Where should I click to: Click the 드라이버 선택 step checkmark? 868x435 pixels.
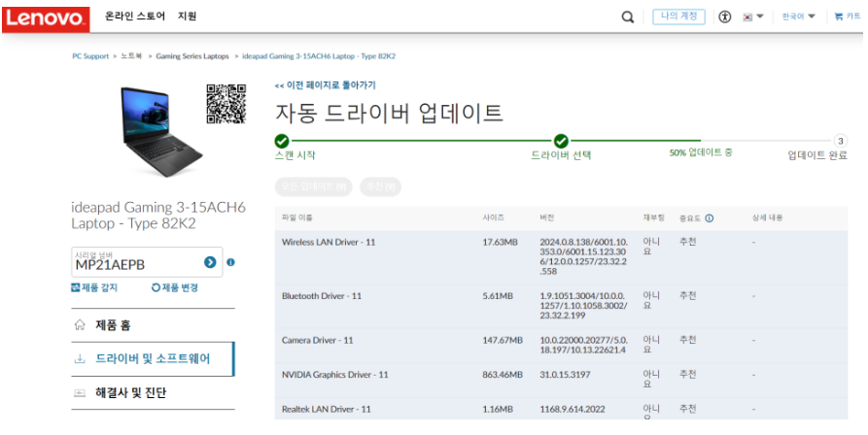[561, 141]
